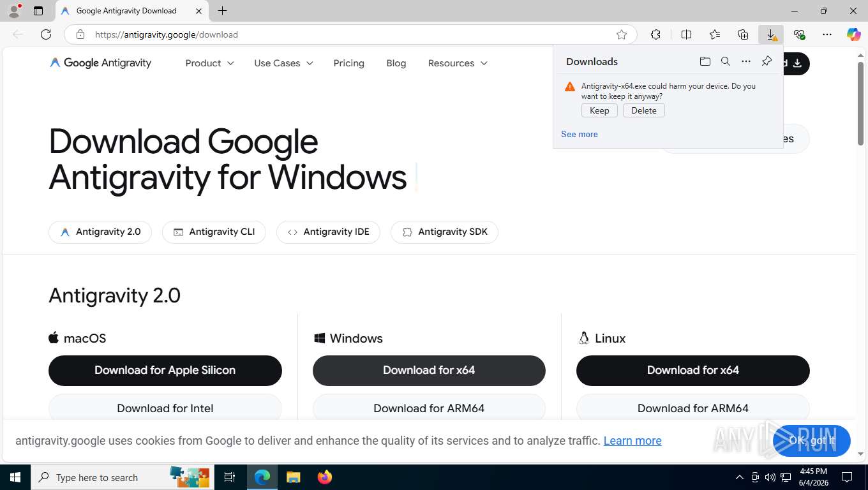Download Linux ARM64 version
The width and height of the screenshot is (868, 490).
point(693,408)
